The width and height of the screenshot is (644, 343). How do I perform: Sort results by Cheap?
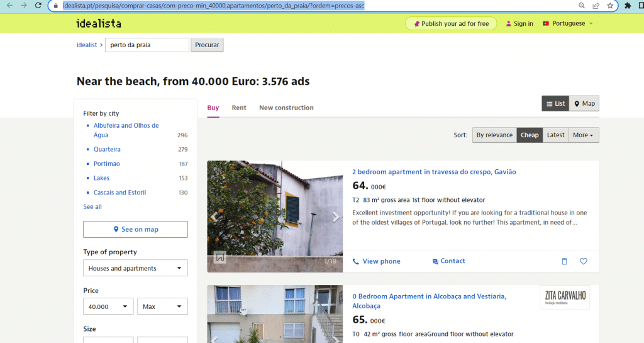click(x=530, y=135)
